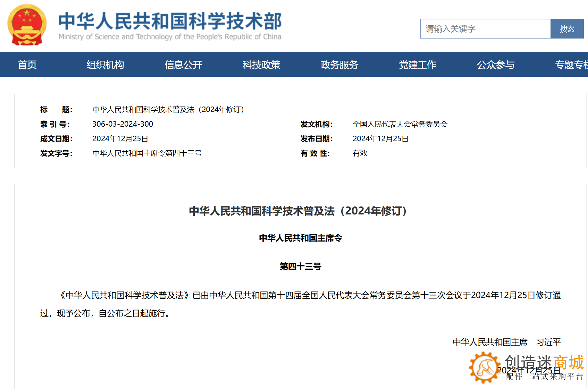The height and width of the screenshot is (389, 588).
Task: Open the 政务服务 nav item
Action: coord(339,65)
